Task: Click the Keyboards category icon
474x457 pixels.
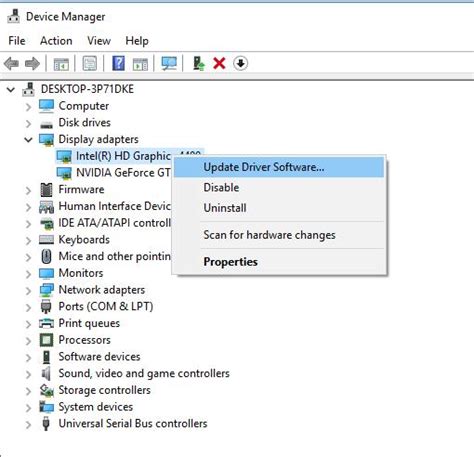Action: [x=46, y=240]
